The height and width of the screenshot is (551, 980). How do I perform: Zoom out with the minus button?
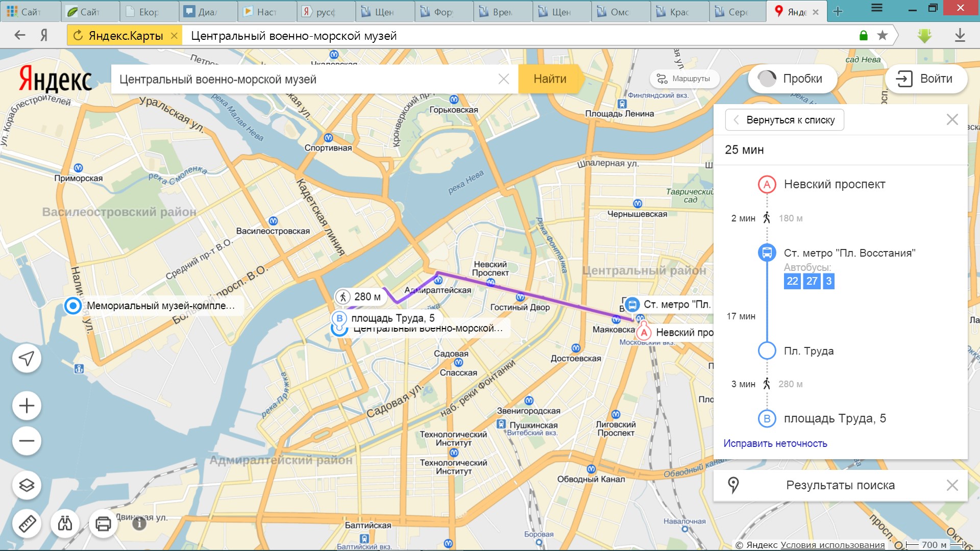click(27, 441)
